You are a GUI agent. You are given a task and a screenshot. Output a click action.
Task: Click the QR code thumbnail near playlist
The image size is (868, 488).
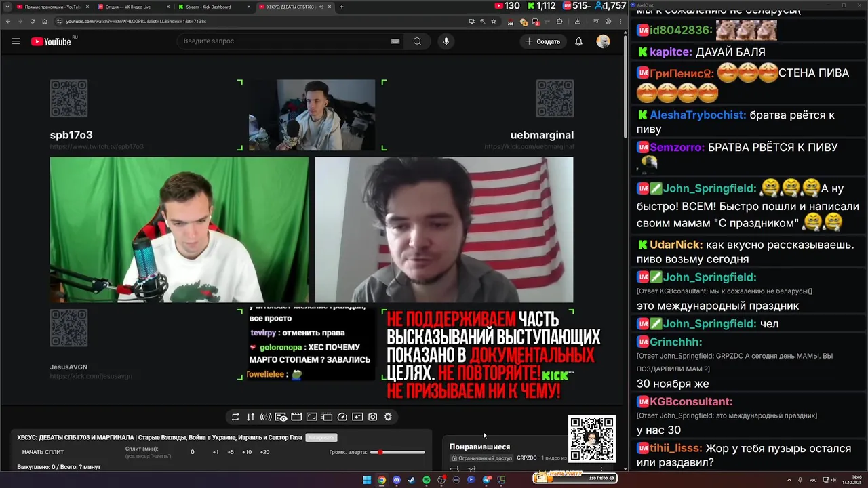click(x=592, y=439)
